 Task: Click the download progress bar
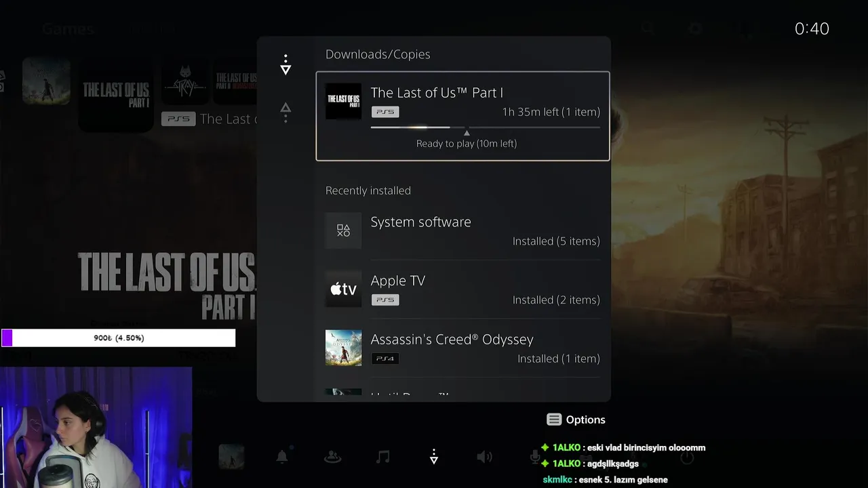486,127
